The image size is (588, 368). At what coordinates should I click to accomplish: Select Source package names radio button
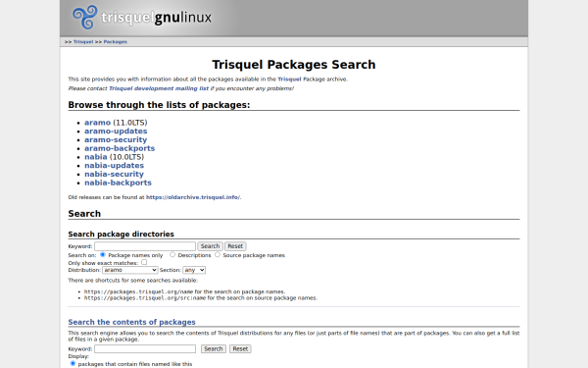point(218,254)
